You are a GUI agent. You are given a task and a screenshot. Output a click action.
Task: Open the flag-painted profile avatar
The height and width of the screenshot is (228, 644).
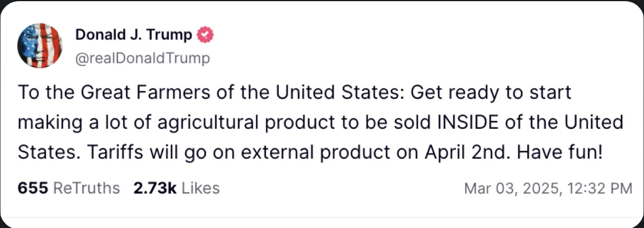pyautogui.click(x=40, y=45)
